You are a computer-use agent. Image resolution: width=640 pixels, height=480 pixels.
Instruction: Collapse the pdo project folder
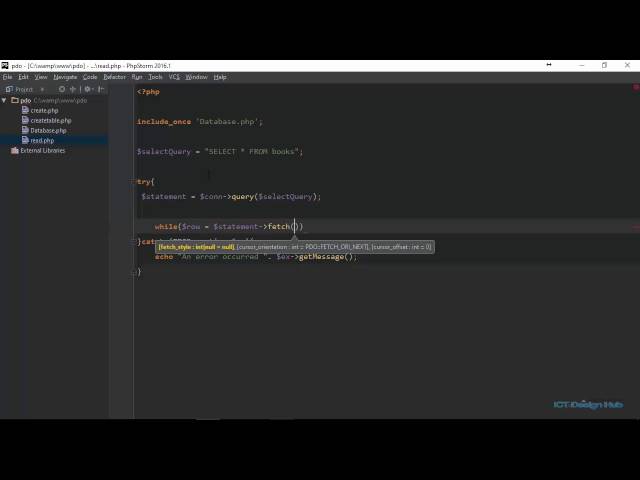(4, 100)
